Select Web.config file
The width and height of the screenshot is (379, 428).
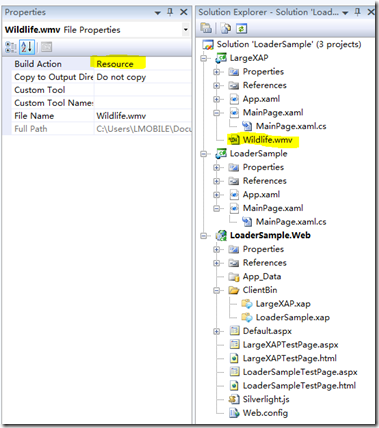coord(265,413)
